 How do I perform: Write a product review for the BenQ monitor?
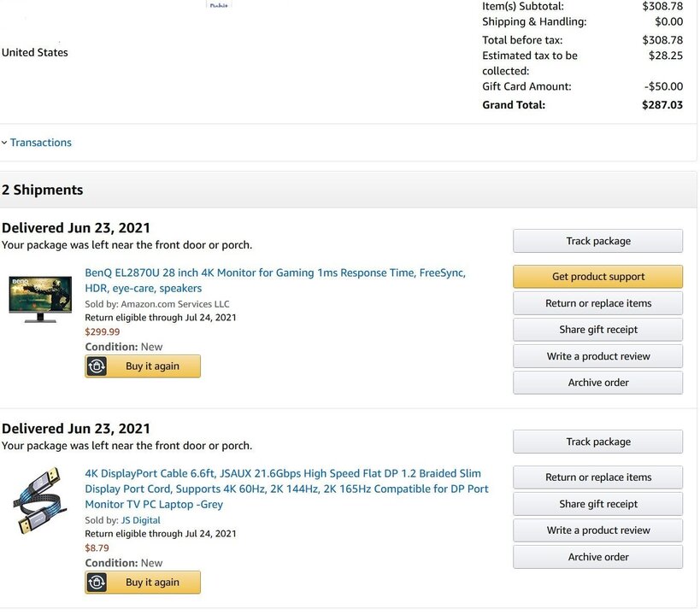[x=597, y=355]
